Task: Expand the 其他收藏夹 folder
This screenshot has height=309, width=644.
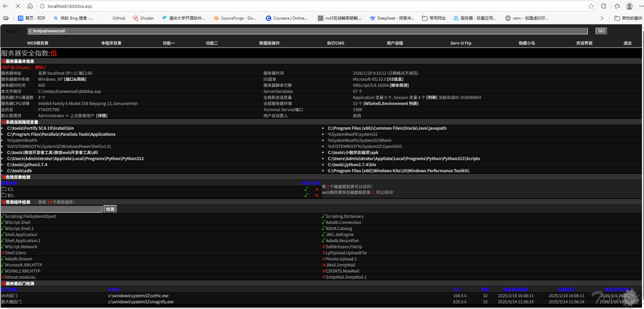Action: pyautogui.click(x=628, y=18)
